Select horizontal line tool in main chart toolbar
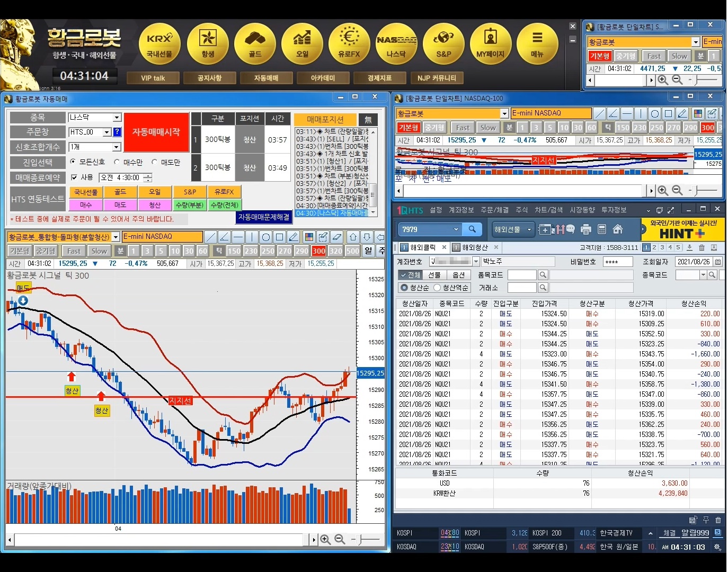 click(x=238, y=237)
